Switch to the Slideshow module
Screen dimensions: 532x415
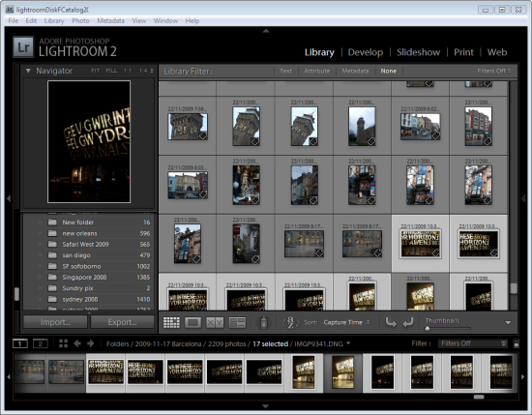click(x=418, y=52)
